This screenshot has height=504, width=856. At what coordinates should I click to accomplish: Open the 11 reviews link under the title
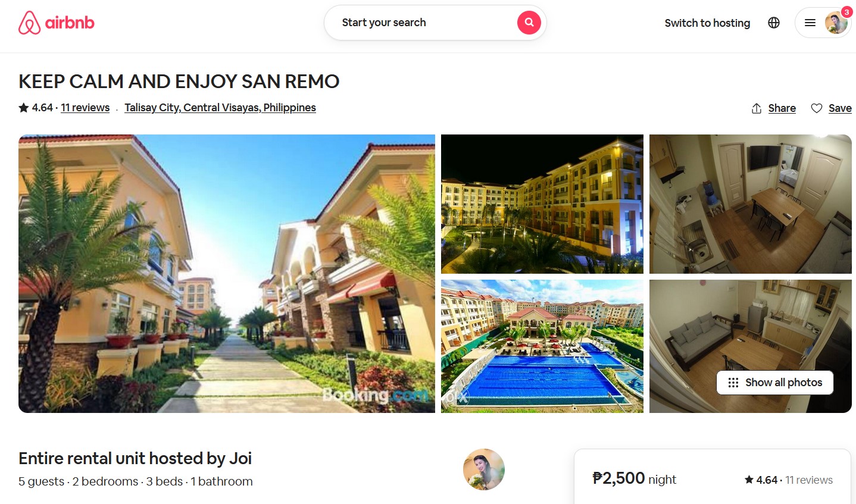[85, 108]
